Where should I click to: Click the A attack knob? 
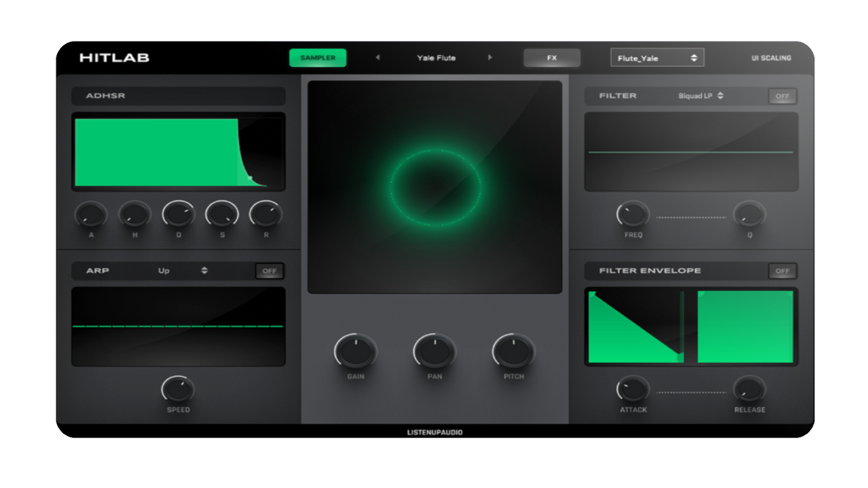pyautogui.click(x=91, y=215)
